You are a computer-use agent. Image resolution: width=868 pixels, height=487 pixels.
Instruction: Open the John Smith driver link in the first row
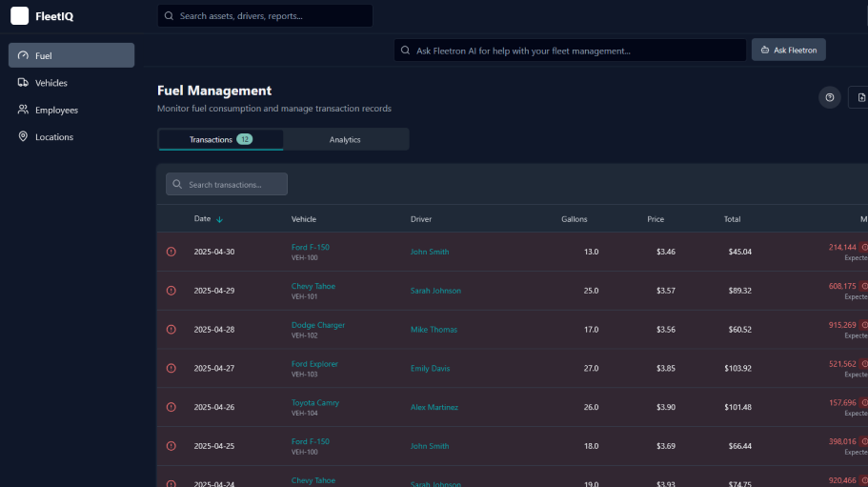430,252
